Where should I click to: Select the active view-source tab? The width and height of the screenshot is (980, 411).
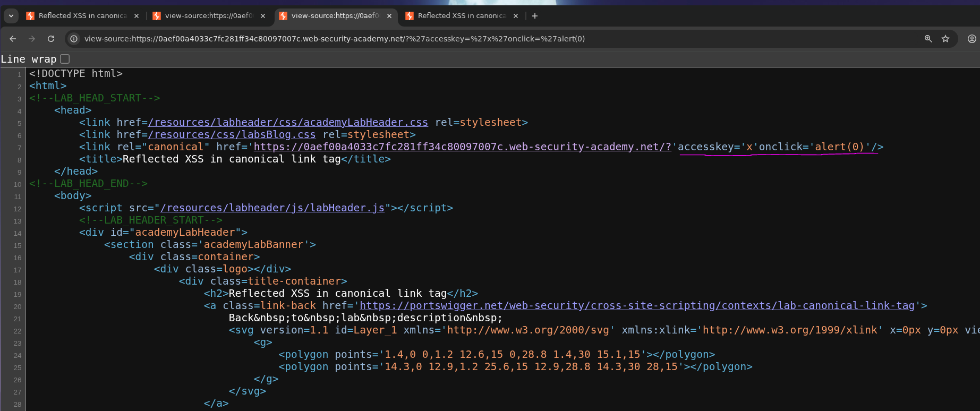point(335,16)
